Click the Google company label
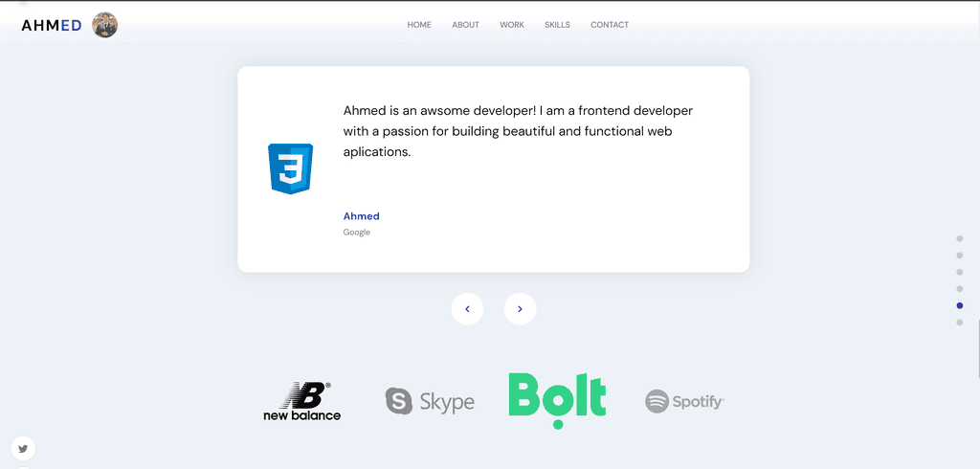The height and width of the screenshot is (469, 980). click(357, 232)
